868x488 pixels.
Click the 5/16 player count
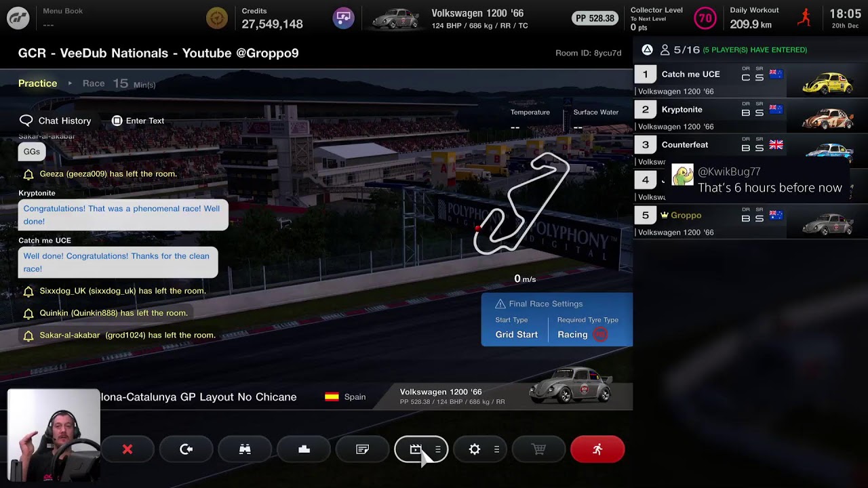[686, 49]
